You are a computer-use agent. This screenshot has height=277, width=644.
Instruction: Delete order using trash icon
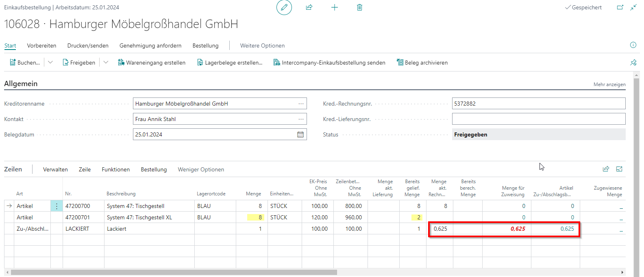point(359,7)
